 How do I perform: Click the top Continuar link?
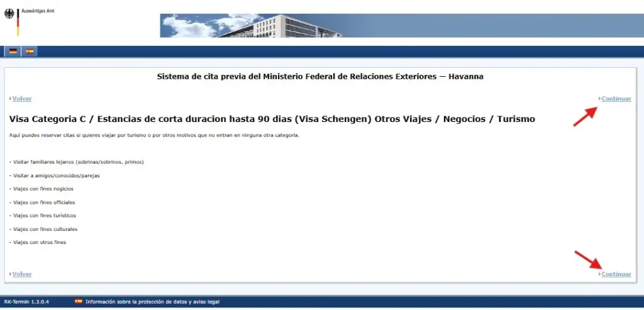616,99
